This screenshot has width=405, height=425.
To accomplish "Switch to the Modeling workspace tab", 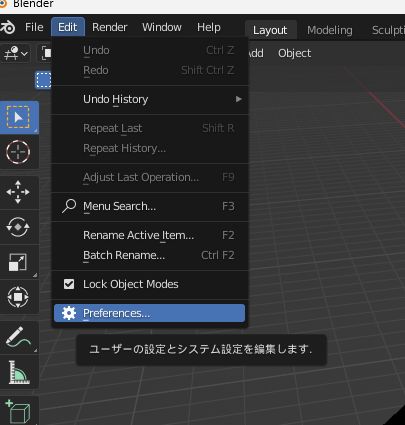I will pos(329,30).
